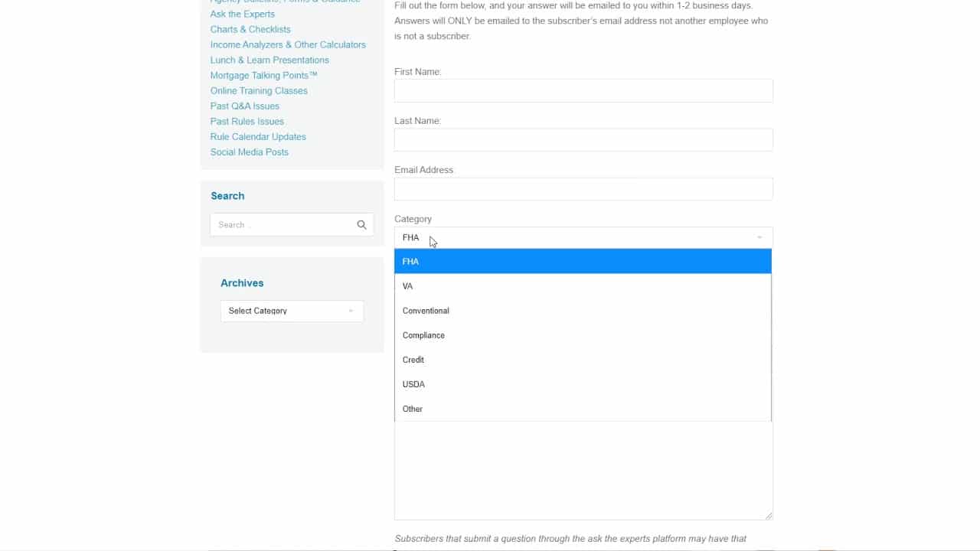Screen dimensions: 980x551
Task: Pick Other in the category dropdown
Action: pos(582,409)
